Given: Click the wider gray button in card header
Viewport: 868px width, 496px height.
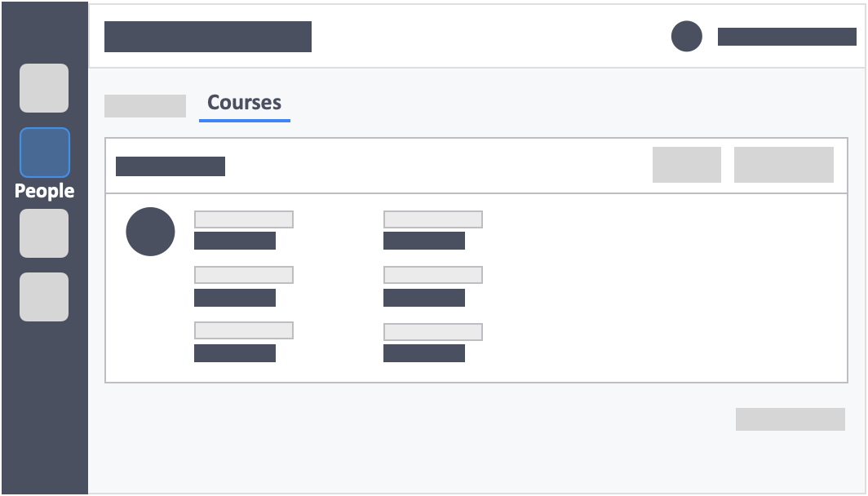Looking at the screenshot, I should coord(784,165).
